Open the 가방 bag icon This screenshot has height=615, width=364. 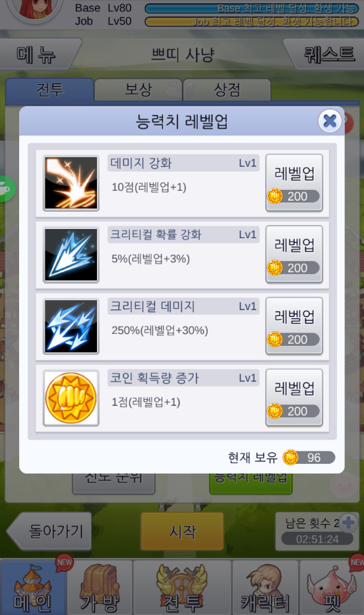pyautogui.click(x=100, y=587)
